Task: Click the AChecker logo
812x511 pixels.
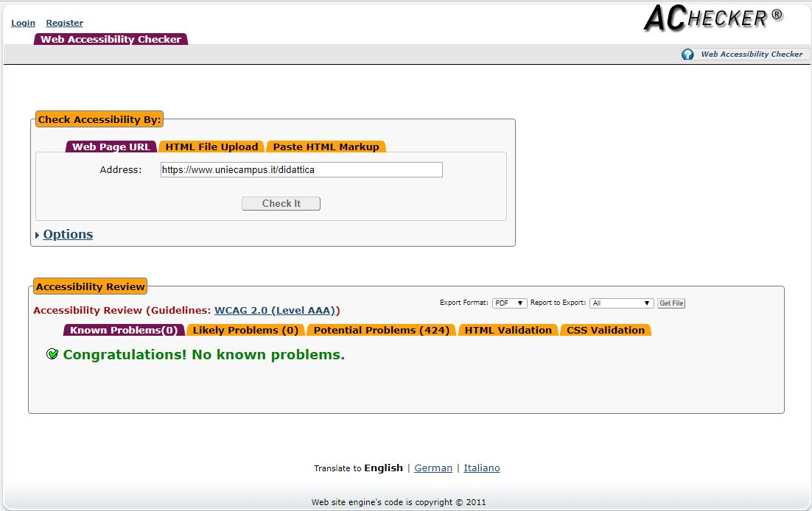Action: pos(713,19)
